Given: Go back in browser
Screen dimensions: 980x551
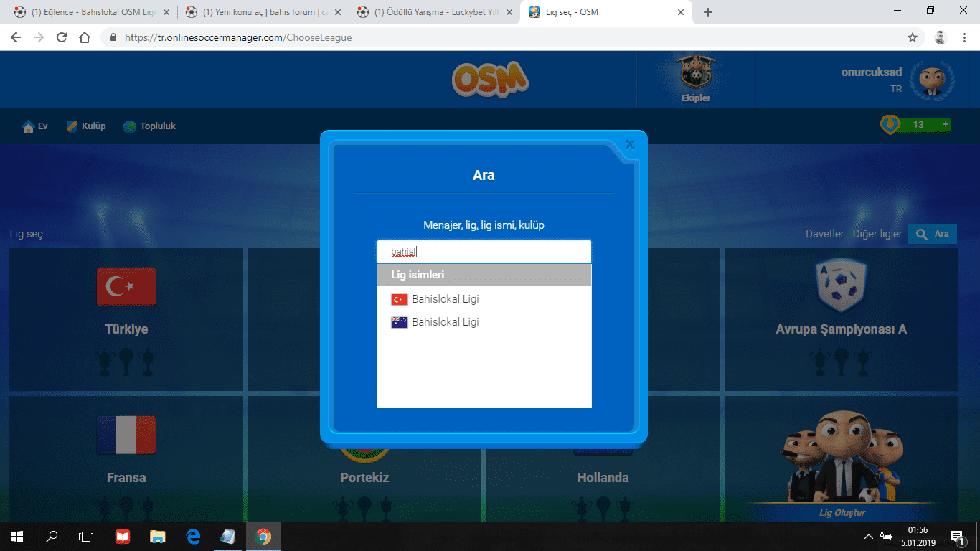Looking at the screenshot, I should [x=16, y=37].
